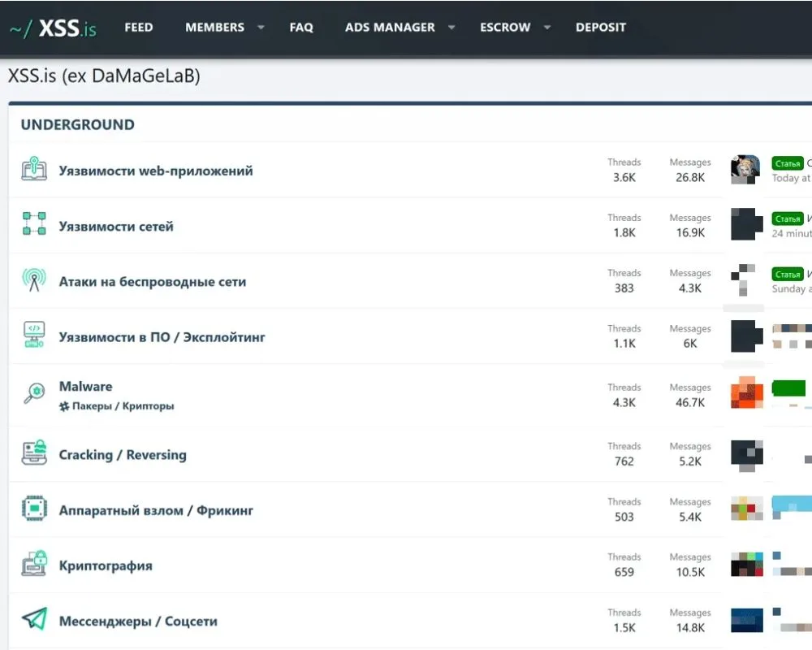This screenshot has width=812, height=650.
Task: Open the FEED menu item
Action: [139, 28]
